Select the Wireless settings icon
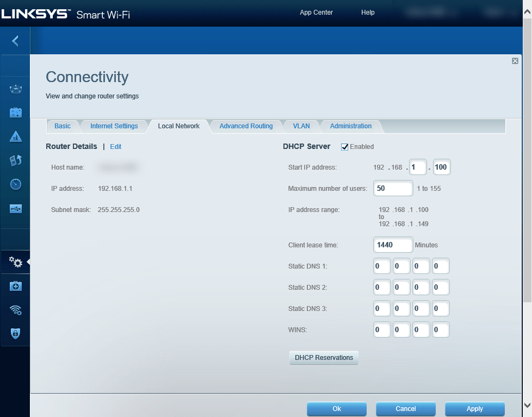The width and height of the screenshot is (532, 417). click(15, 310)
